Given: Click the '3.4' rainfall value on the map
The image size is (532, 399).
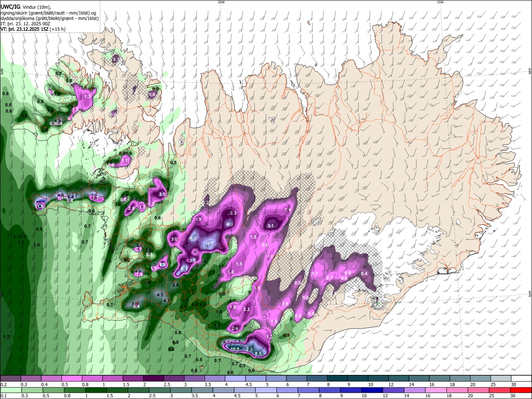Looking at the screenshot, I should click(x=175, y=285).
